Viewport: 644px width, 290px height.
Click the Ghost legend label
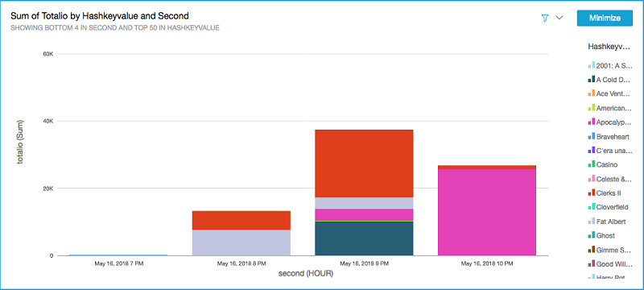(x=606, y=236)
